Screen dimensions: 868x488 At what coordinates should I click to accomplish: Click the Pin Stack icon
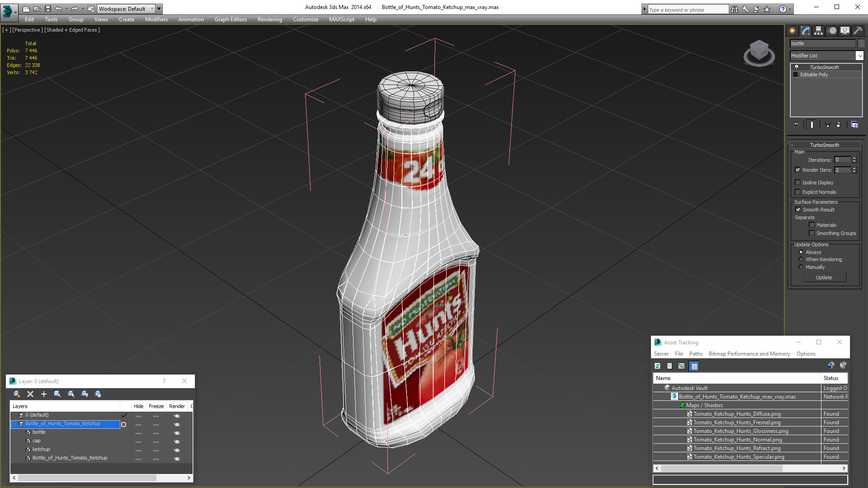796,125
